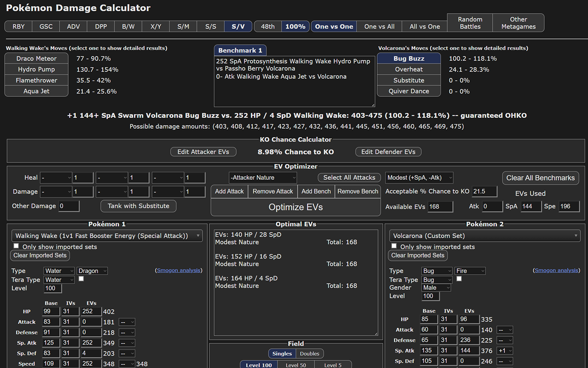Open the first Damage dropdown
This screenshot has height=368, width=588.
tap(56, 192)
